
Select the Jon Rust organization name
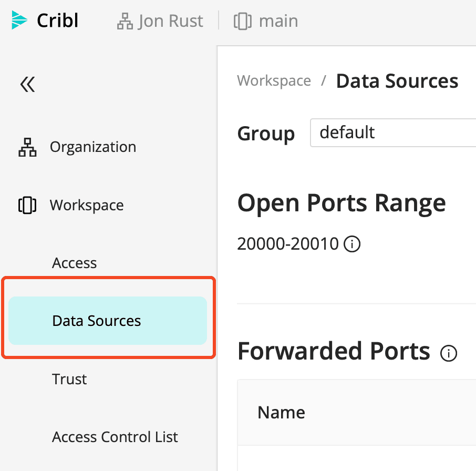point(170,22)
